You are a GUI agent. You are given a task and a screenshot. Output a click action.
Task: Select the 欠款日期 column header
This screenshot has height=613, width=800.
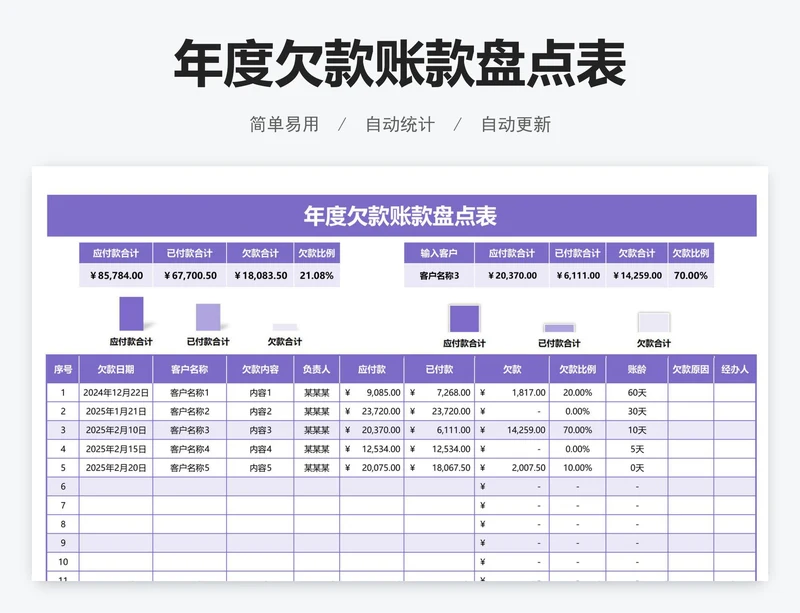[116, 369]
